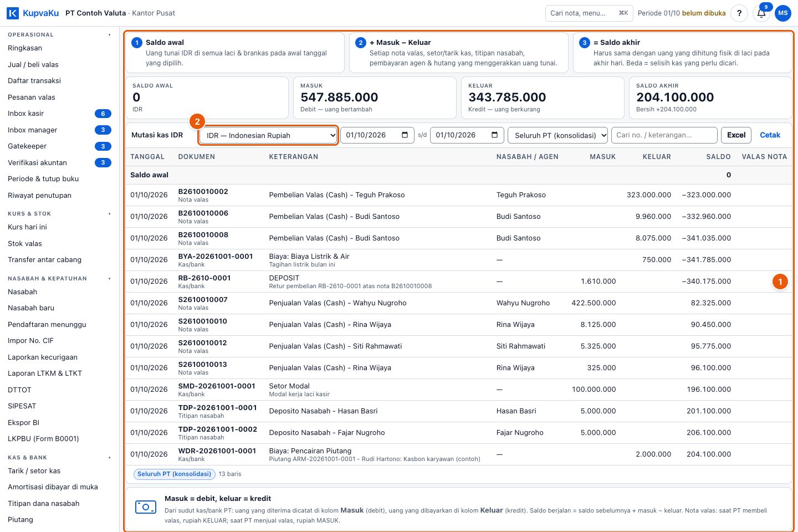
Task: Open document WDR-20261001-0001
Action: (217, 451)
